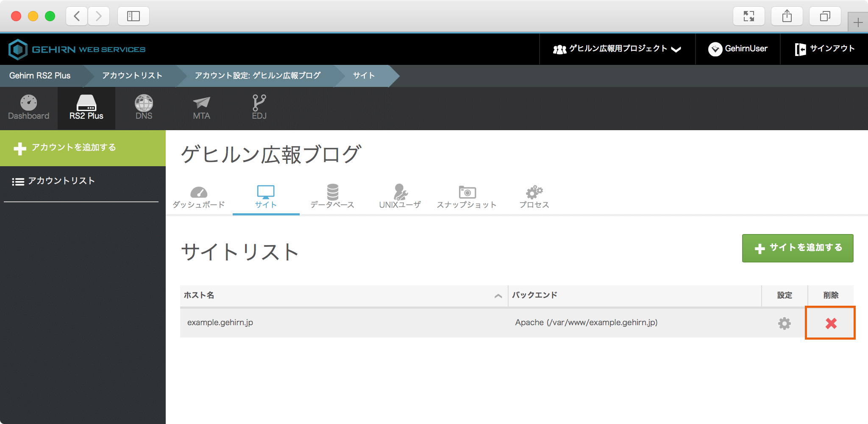Open the GehirnUser profile menu
Image resolution: width=868 pixels, height=424 pixels.
tap(738, 49)
